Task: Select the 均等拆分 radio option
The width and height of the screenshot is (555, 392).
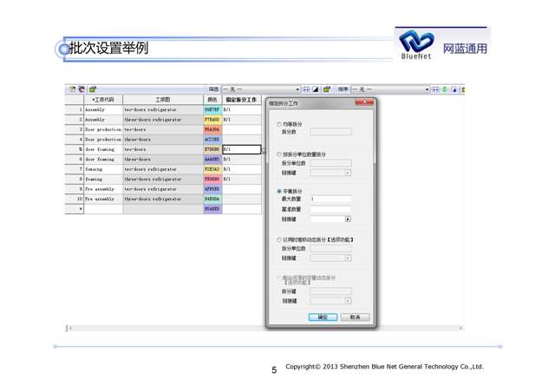Action: [x=278, y=124]
